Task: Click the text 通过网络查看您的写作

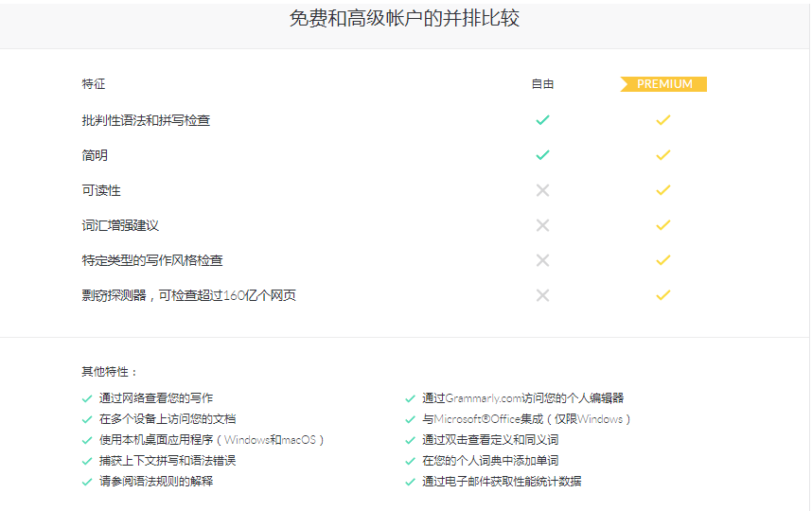Action: pos(156,398)
